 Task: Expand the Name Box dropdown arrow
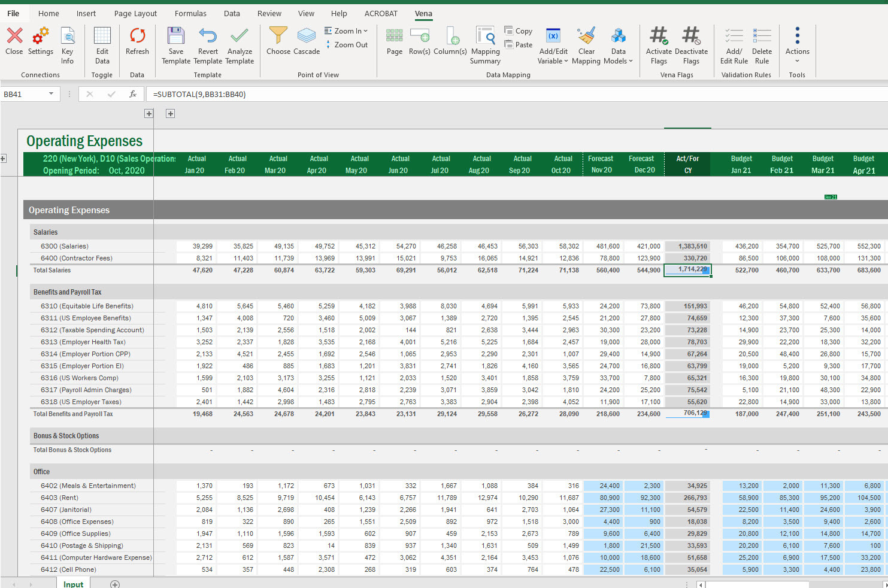pos(51,94)
